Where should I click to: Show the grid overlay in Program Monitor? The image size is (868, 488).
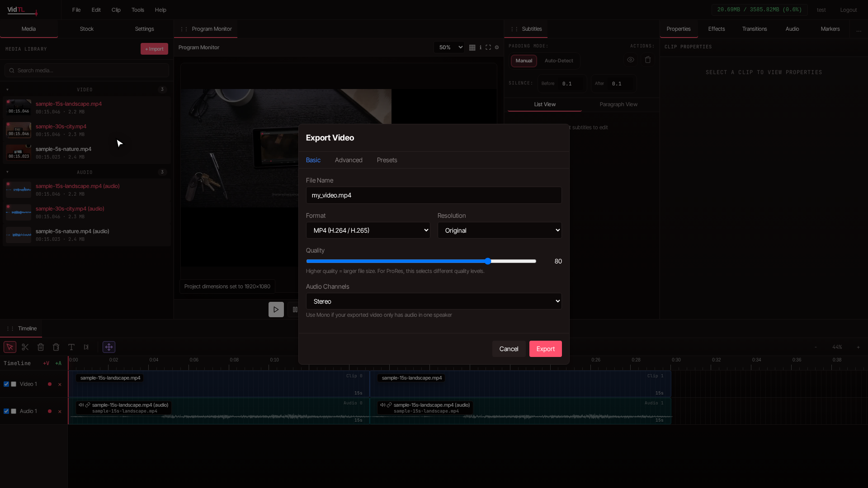pos(472,47)
